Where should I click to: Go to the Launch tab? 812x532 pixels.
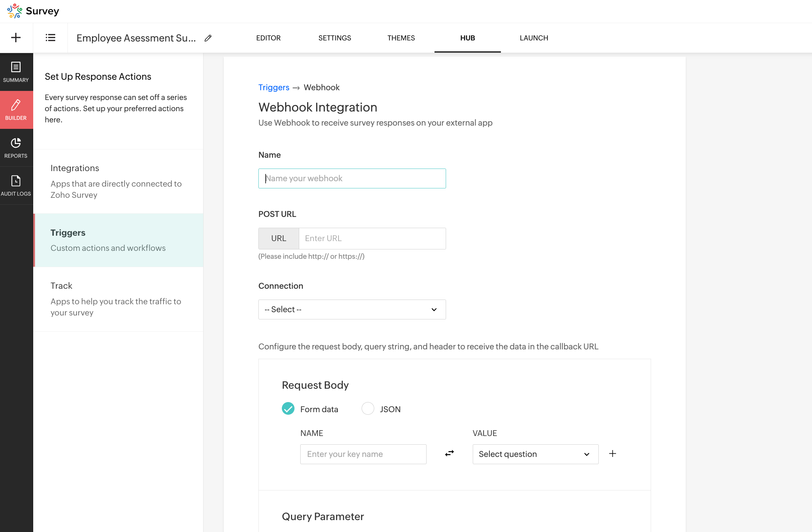(x=534, y=38)
